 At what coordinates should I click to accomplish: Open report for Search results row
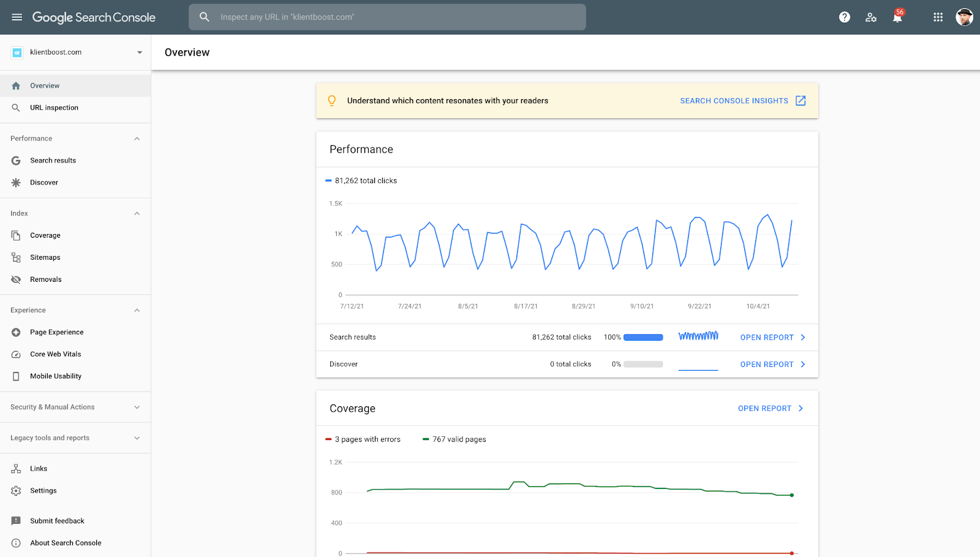tap(767, 338)
